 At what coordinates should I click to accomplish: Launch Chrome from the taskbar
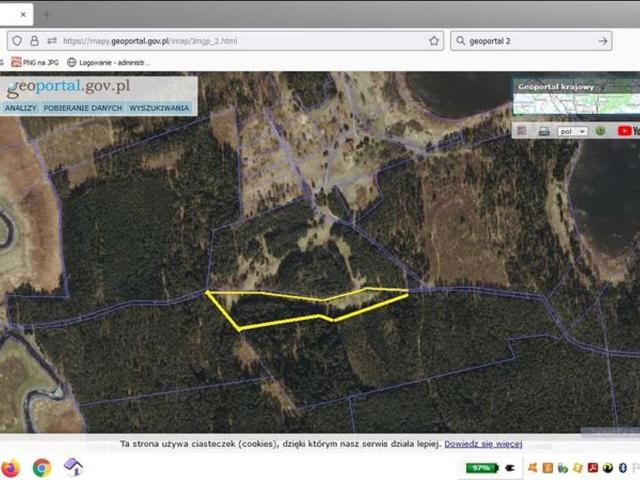pos(41,467)
